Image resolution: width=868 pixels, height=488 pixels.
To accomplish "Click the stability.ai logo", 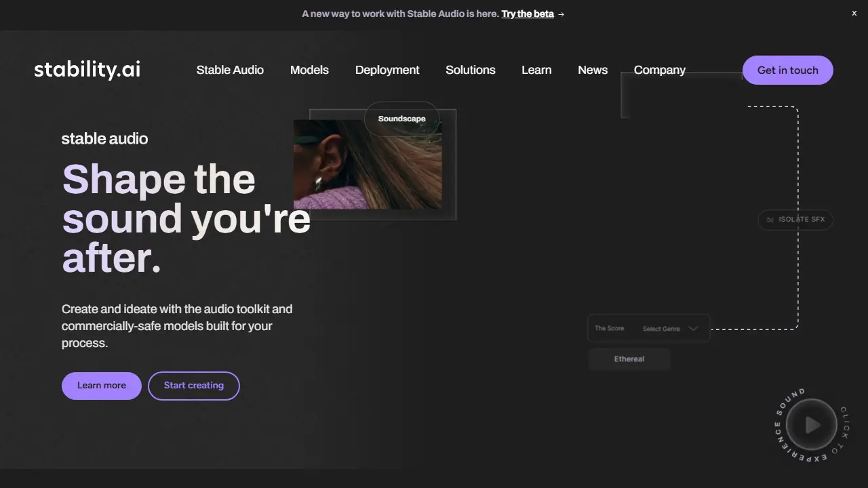I will tap(87, 70).
